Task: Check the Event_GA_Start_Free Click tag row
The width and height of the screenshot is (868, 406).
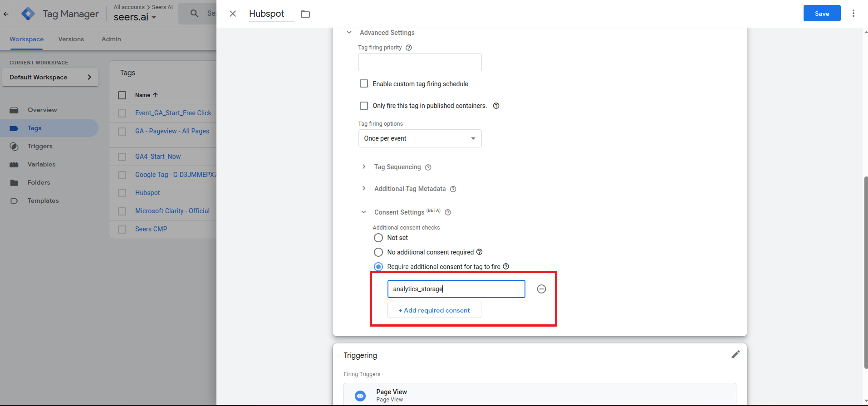Action: (x=122, y=113)
